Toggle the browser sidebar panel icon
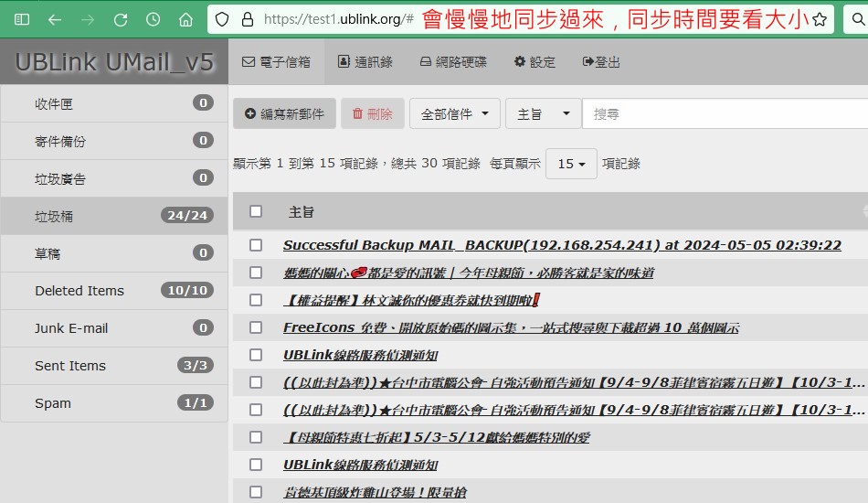This screenshot has height=503, width=868. click(22, 19)
